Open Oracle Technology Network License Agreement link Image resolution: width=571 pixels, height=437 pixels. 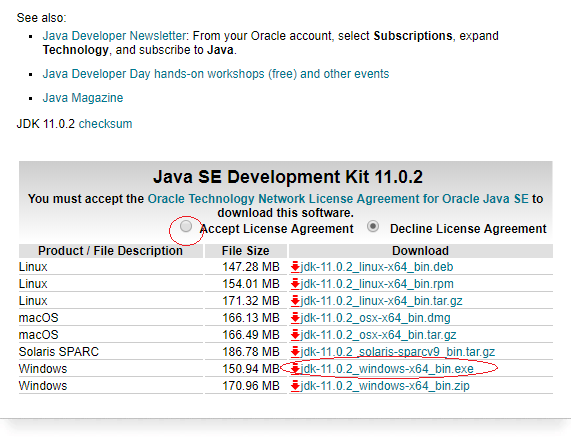pyautogui.click(x=338, y=199)
